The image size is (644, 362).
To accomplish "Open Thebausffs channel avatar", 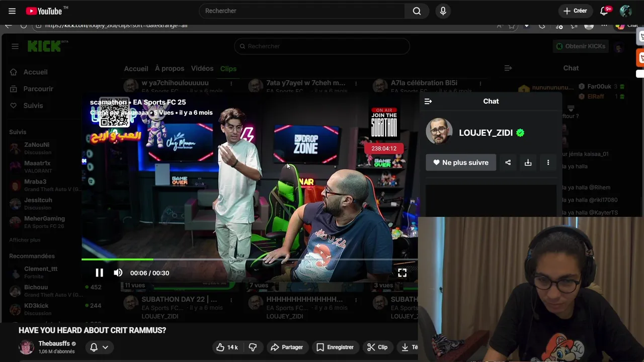I will (x=26, y=347).
